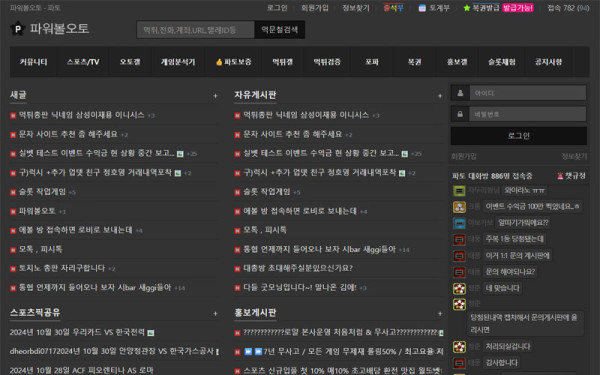The width and height of the screenshot is (600, 375).
Task: Click the flame icon on 파토보증 menu
Action: coord(219,62)
